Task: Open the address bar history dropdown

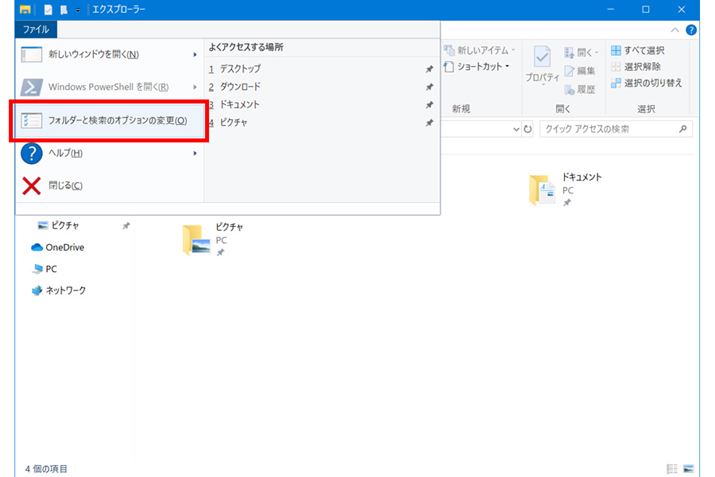Action: (516, 130)
